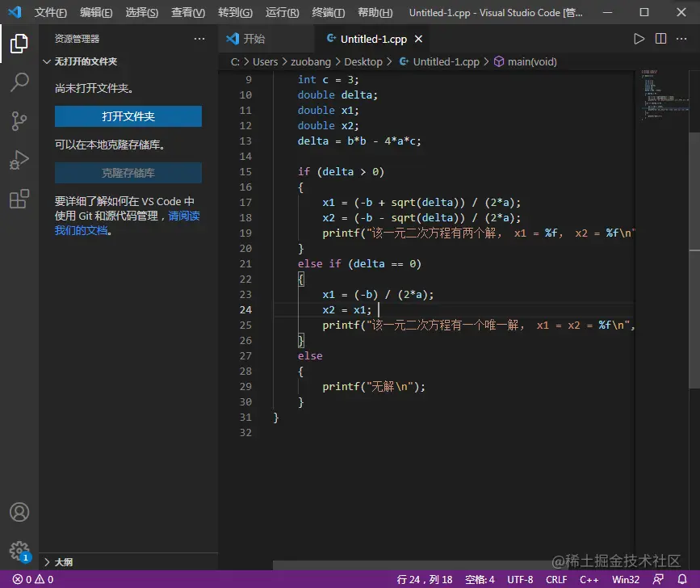The image size is (700, 588).
Task: Switch to the 开始 tab
Action: pos(254,39)
